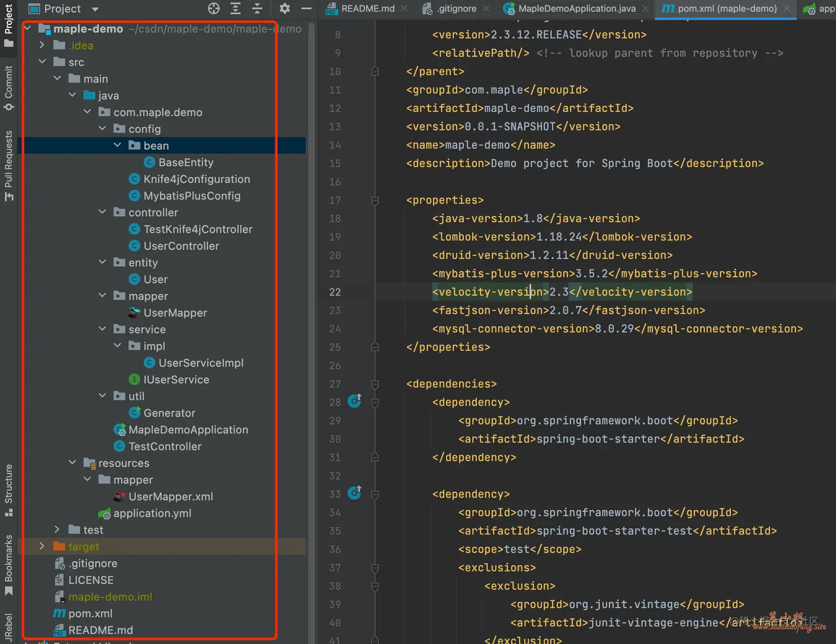
Task: Expand the .idea folder
Action: [43, 45]
